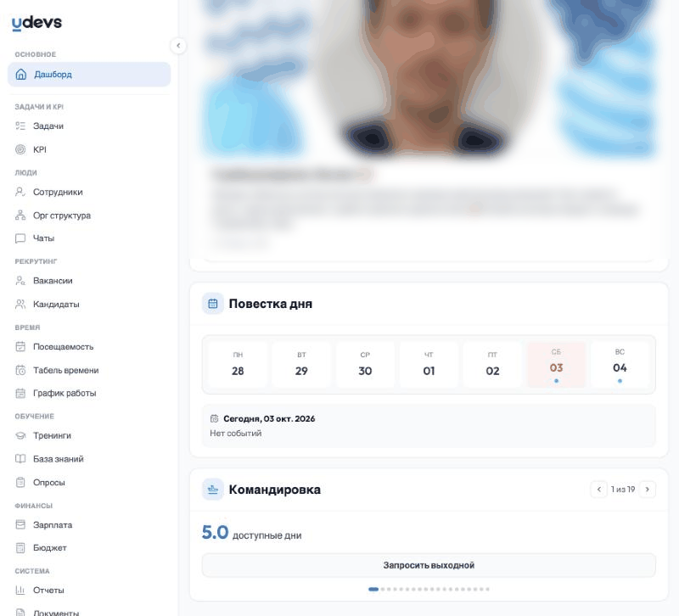Click the Командировка trip icon
This screenshot has width=679, height=616.
tap(213, 490)
